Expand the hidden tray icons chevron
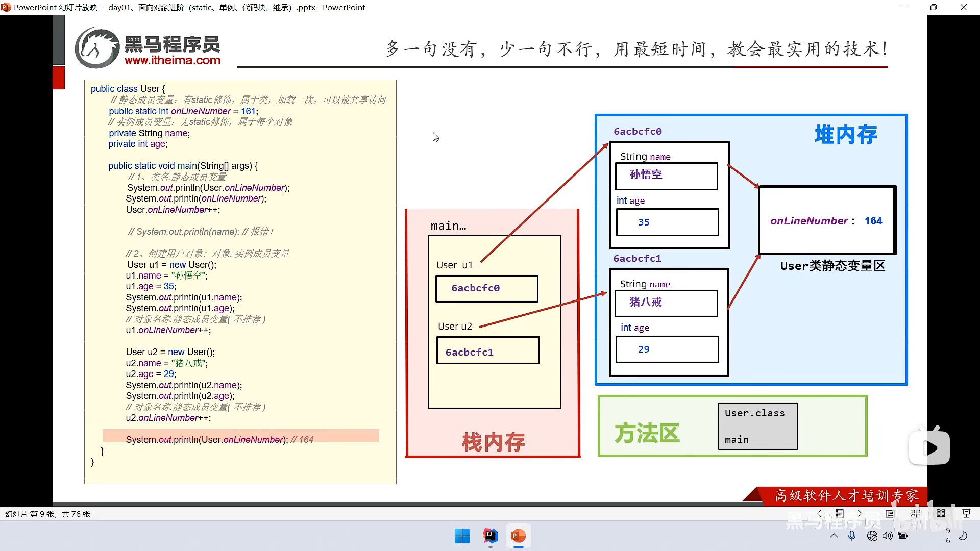Screen dimensions: 980x551 tap(834, 536)
